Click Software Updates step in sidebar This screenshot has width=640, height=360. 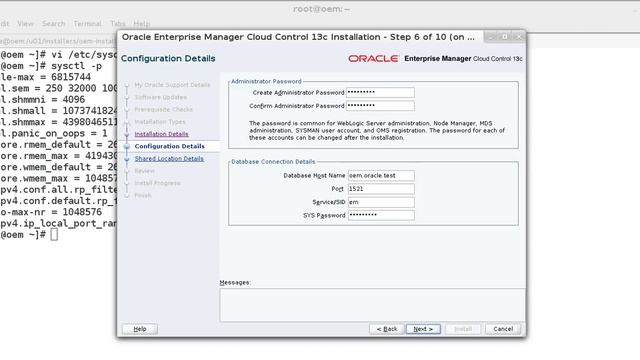click(160, 97)
